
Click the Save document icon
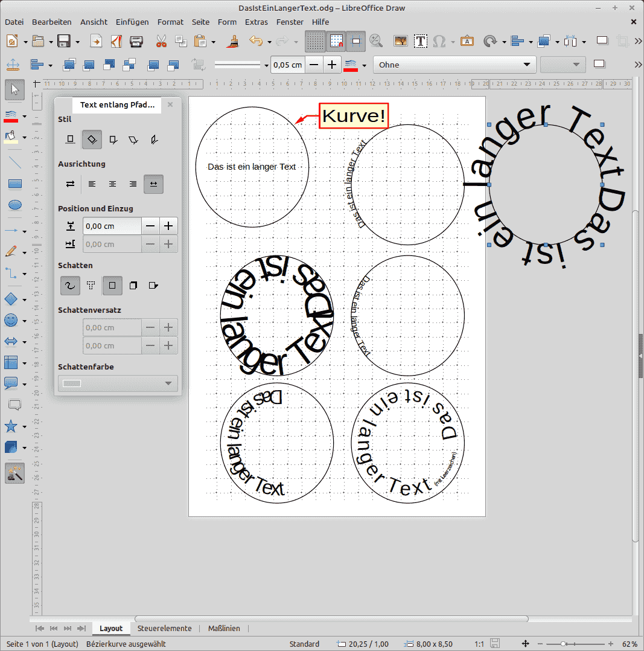(65, 41)
